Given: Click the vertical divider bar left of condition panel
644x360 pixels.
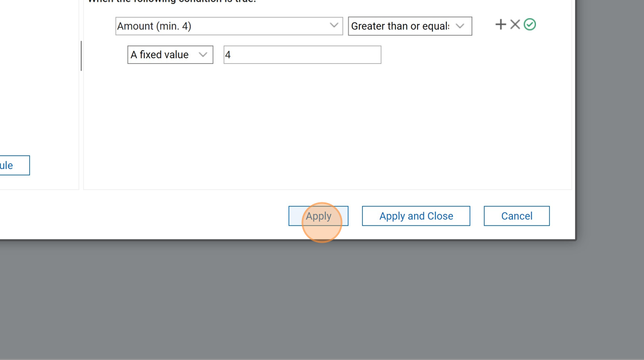Looking at the screenshot, I should tap(81, 56).
